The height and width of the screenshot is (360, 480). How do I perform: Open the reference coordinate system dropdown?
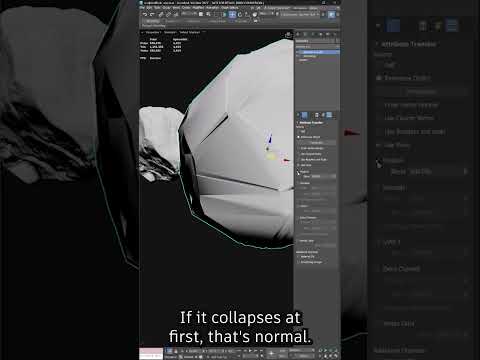pyautogui.click(x=267, y=14)
